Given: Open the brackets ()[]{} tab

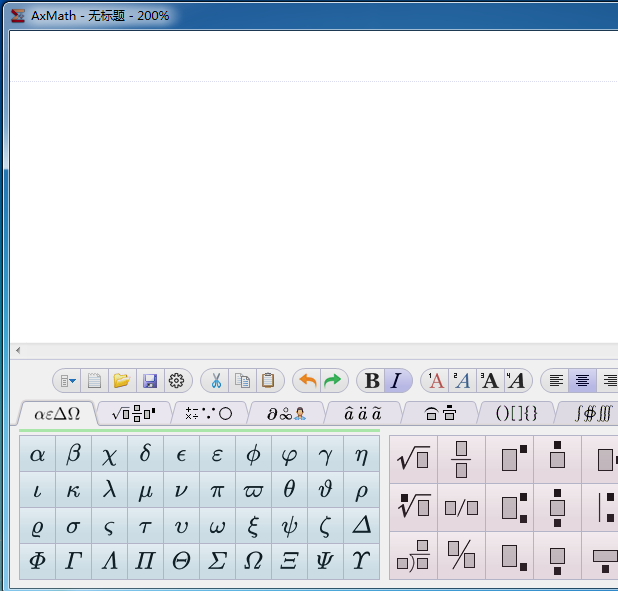Looking at the screenshot, I should pyautogui.click(x=516, y=414).
